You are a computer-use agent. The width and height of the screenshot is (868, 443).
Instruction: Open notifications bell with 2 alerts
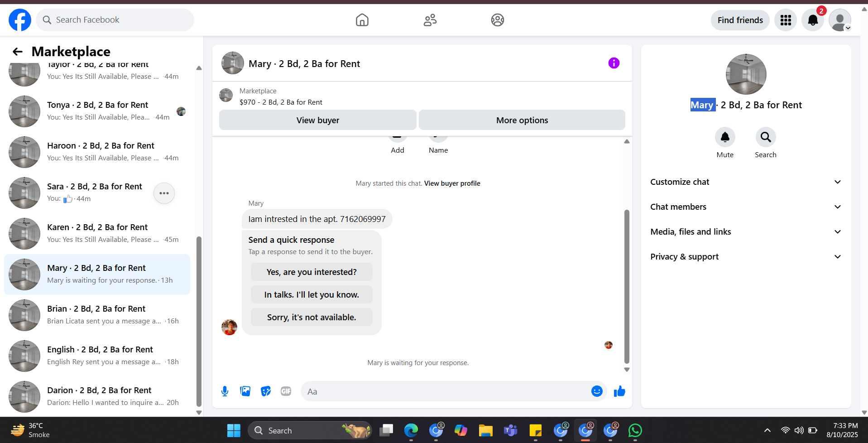coord(813,20)
